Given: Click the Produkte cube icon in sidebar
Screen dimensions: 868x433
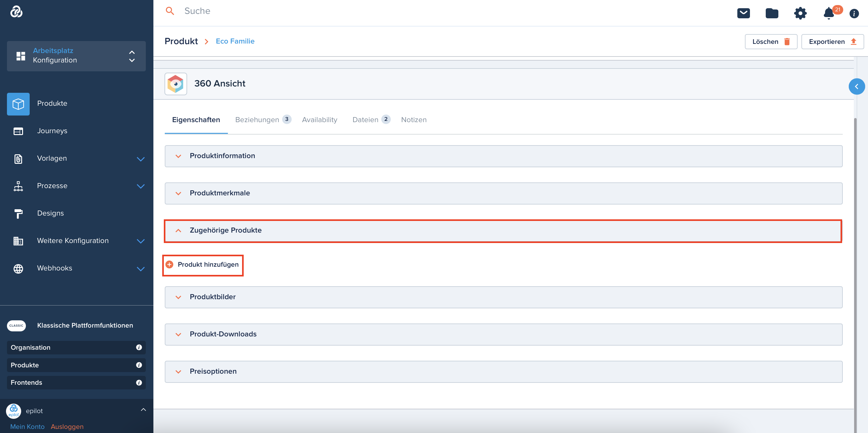Looking at the screenshot, I should click(x=18, y=104).
